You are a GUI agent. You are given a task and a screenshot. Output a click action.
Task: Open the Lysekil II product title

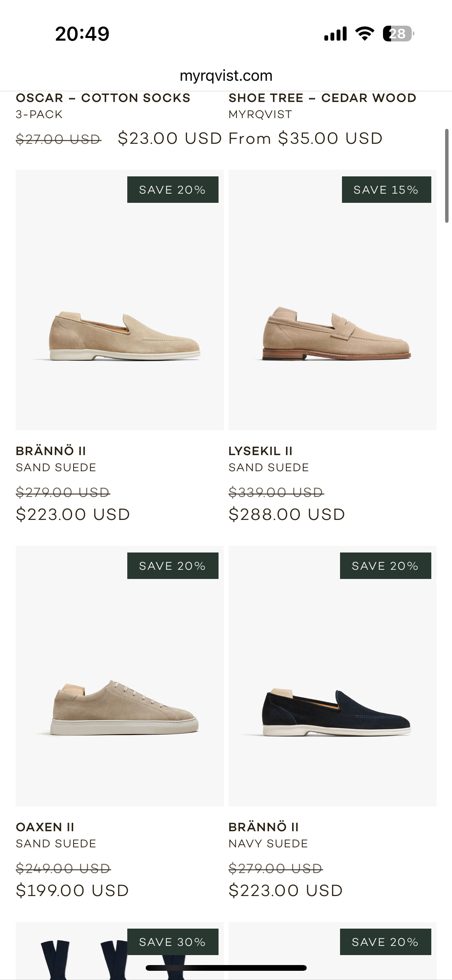(x=260, y=451)
